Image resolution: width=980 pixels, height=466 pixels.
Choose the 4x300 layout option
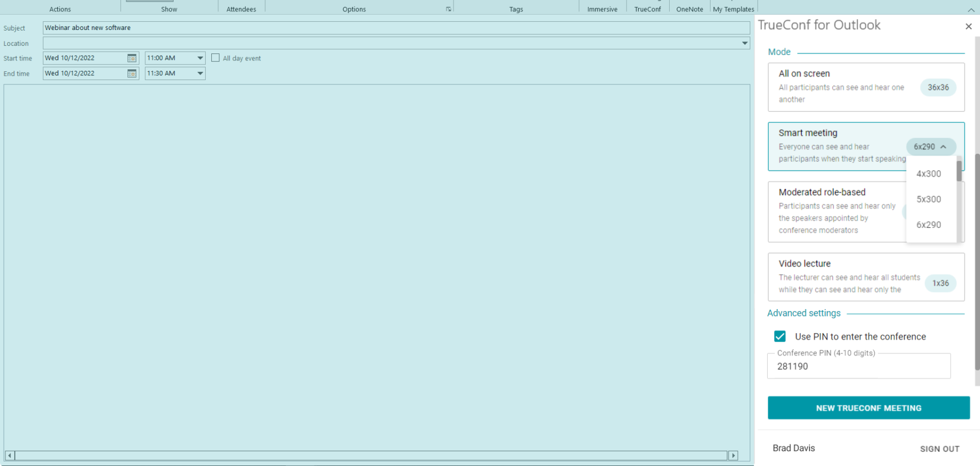pyautogui.click(x=928, y=174)
